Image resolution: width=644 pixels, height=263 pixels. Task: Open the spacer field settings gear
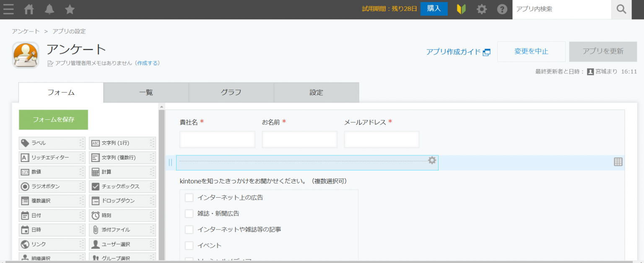point(432,160)
